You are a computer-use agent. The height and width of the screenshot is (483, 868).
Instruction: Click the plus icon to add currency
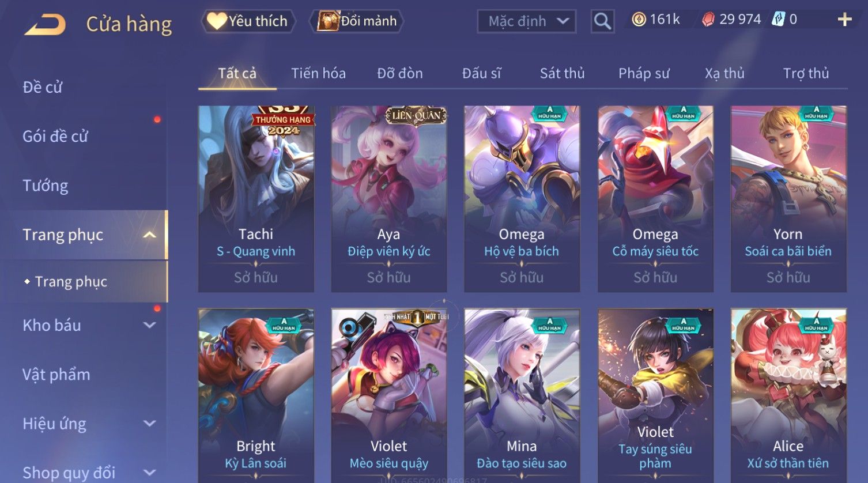coord(844,20)
